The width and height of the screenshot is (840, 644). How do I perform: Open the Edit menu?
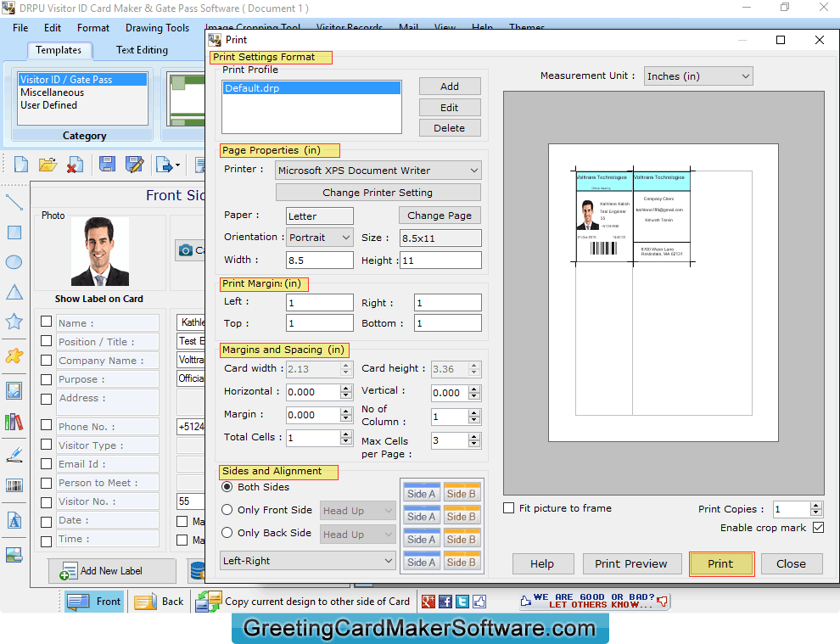coord(53,28)
